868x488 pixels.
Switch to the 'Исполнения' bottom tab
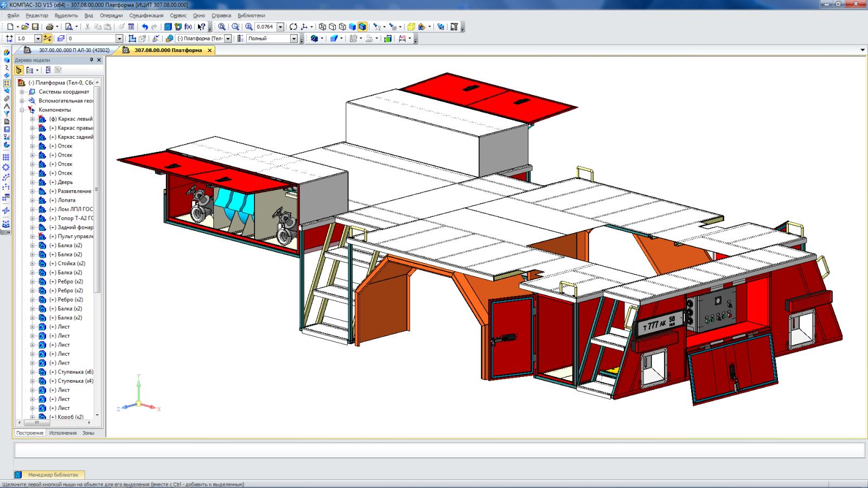63,433
